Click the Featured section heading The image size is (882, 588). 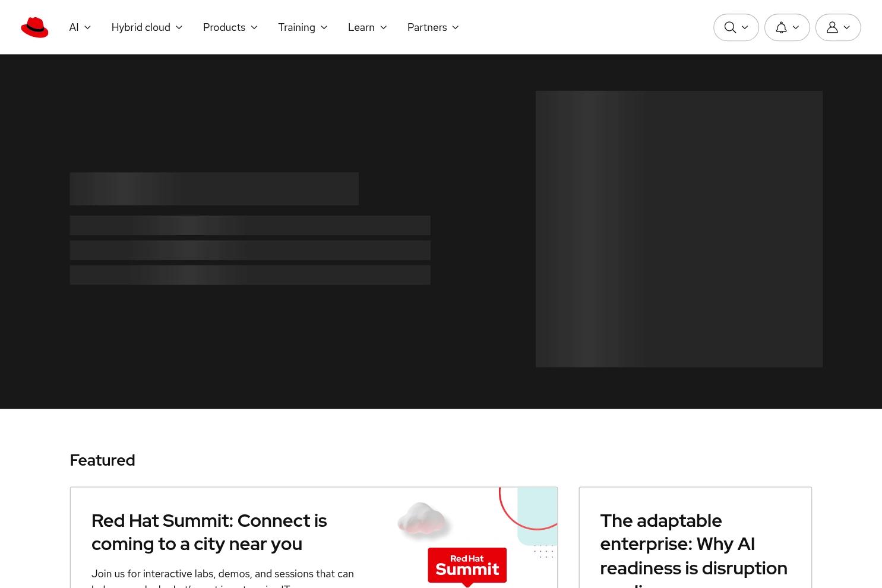(x=102, y=460)
